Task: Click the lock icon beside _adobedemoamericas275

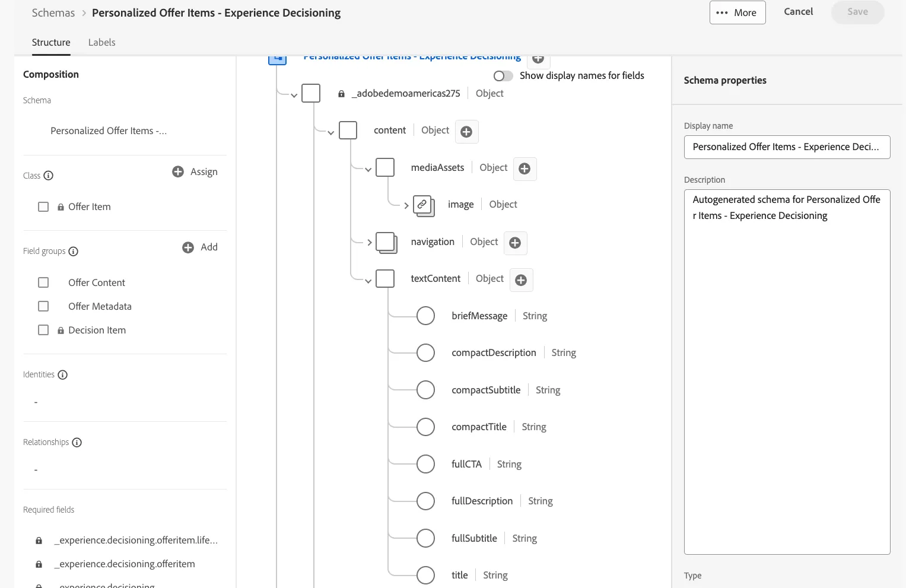Action: click(x=341, y=94)
